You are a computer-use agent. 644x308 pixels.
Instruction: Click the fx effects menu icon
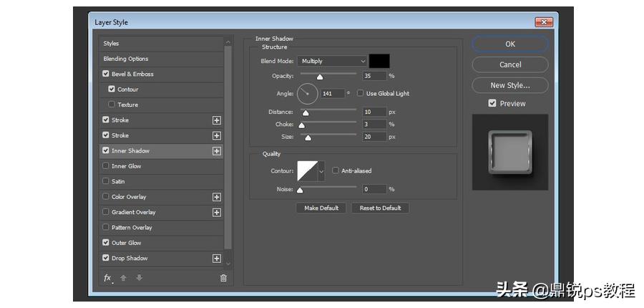click(107, 279)
